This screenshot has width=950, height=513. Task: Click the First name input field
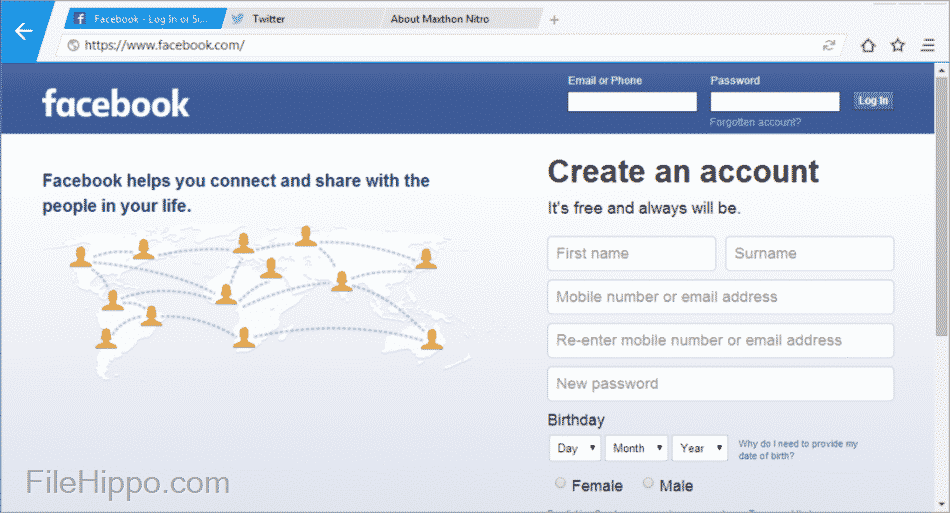pos(631,253)
